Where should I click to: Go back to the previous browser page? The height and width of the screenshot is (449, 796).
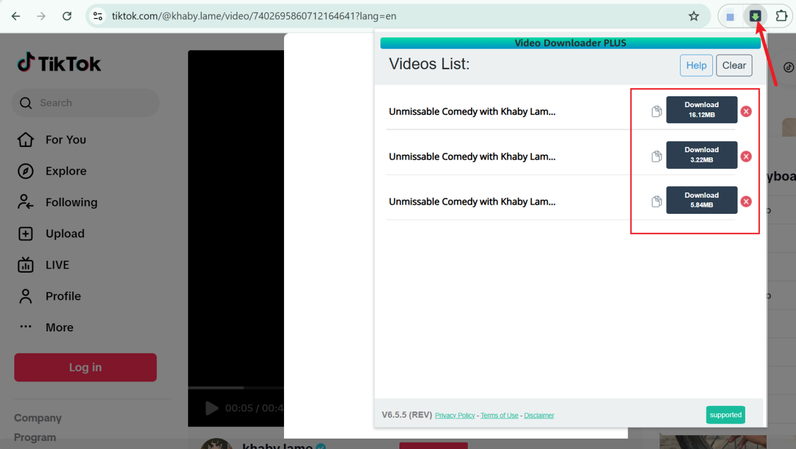point(16,16)
